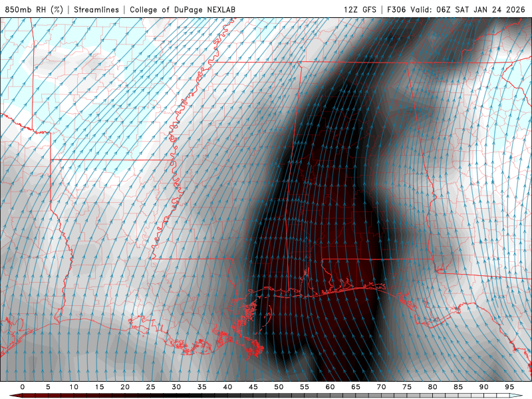Click the colorbar label "0"
This screenshot has height=399, width=532.
click(x=23, y=387)
